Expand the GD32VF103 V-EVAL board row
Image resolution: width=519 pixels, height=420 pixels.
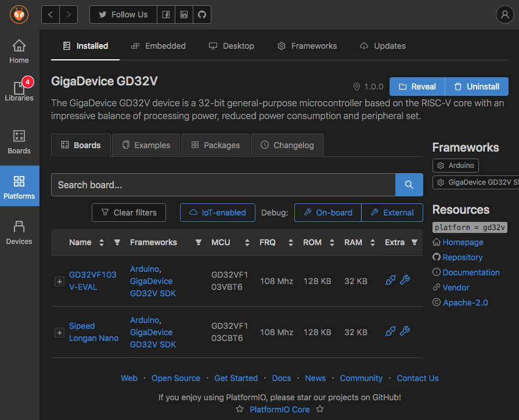tap(59, 281)
